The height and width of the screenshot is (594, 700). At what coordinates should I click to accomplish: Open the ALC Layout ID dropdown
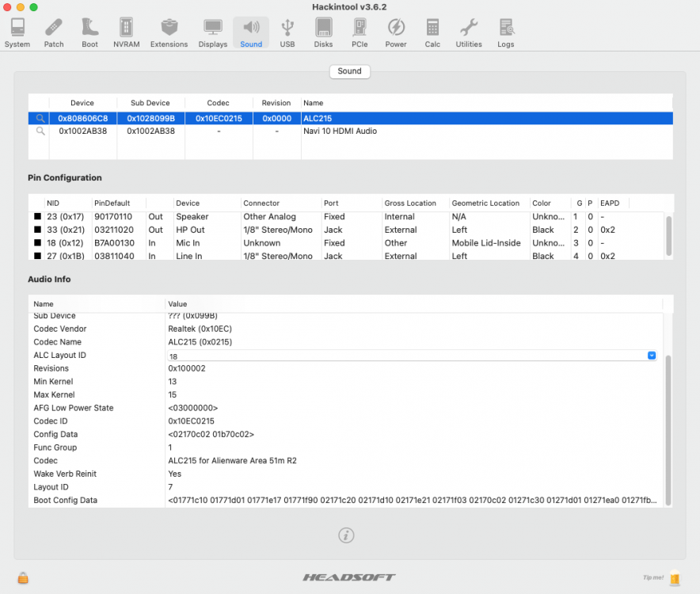click(652, 356)
